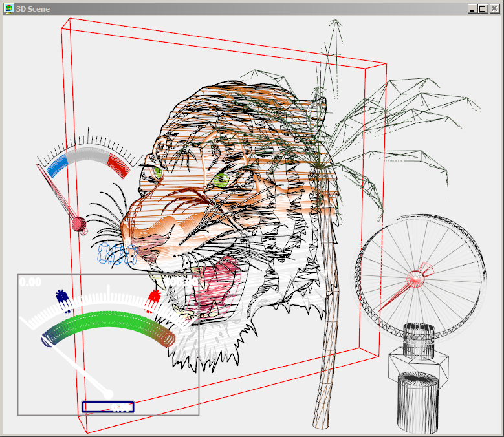This screenshot has width=504, height=437.
Task: Click the white pivot of the lower gauge needle
Action: point(109,394)
